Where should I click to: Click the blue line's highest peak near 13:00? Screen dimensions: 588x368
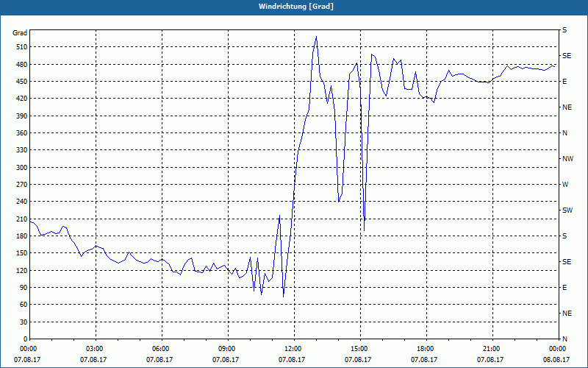[317, 37]
